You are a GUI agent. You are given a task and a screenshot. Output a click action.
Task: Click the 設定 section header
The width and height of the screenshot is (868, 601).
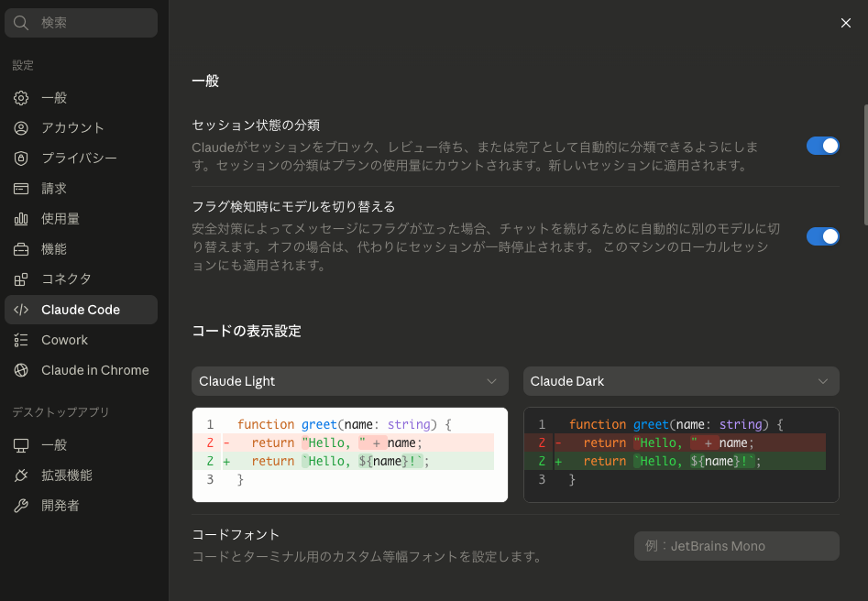[x=23, y=65]
